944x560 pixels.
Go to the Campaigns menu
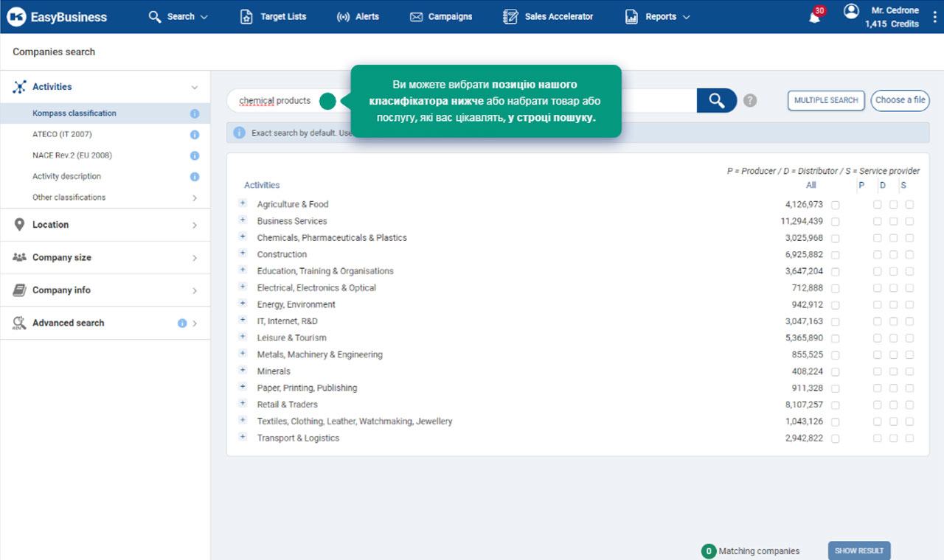(x=441, y=17)
